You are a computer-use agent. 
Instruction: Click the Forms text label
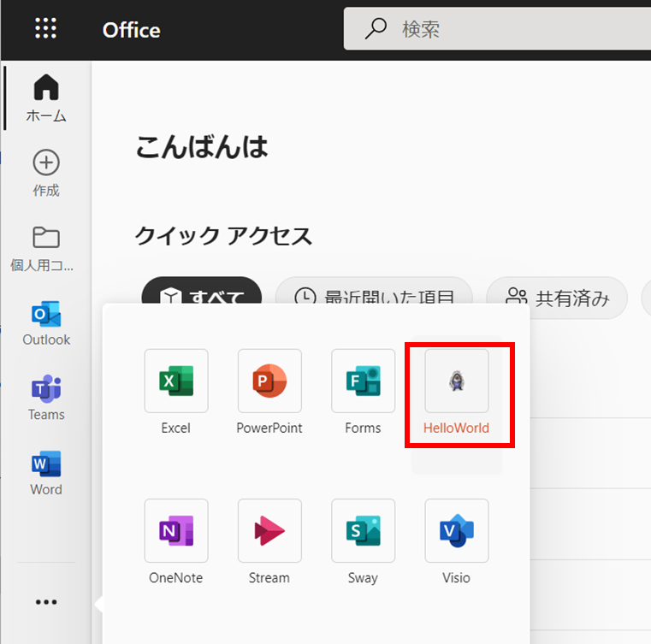click(x=363, y=428)
